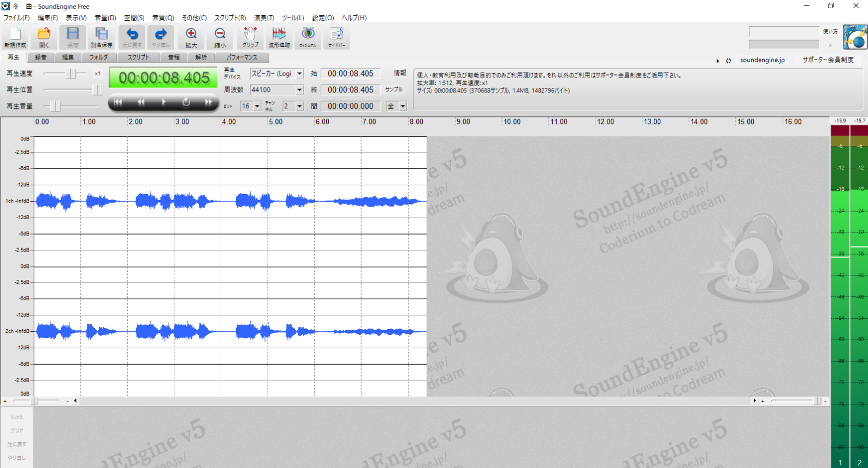The image size is (868, 468).
Task: Click the horizontal zoom slider below the waveform
Action: (36, 401)
